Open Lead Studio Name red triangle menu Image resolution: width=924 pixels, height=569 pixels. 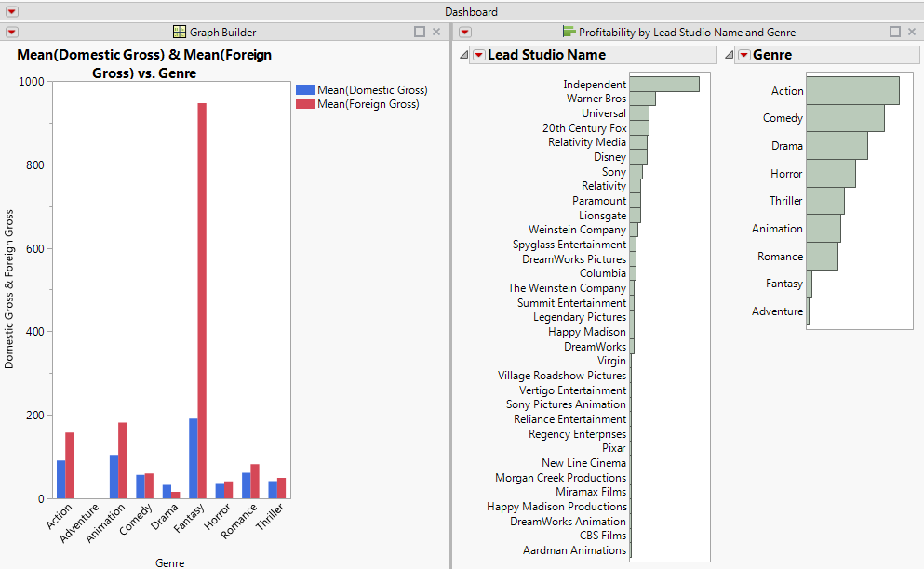tap(479, 55)
